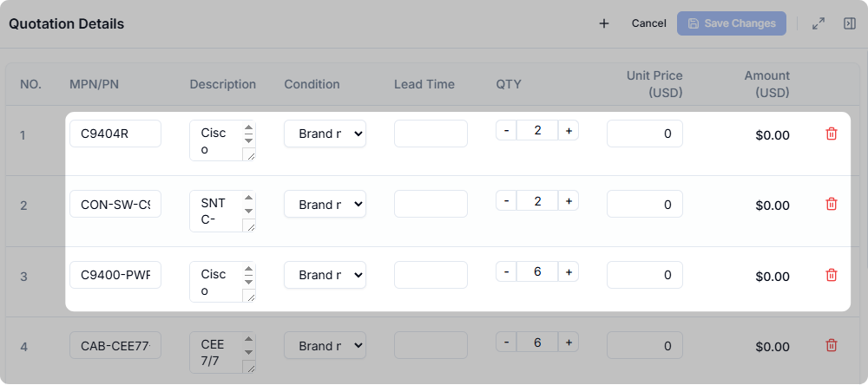The width and height of the screenshot is (868, 385).
Task: Delete row 1 with the trash icon
Action: (832, 134)
